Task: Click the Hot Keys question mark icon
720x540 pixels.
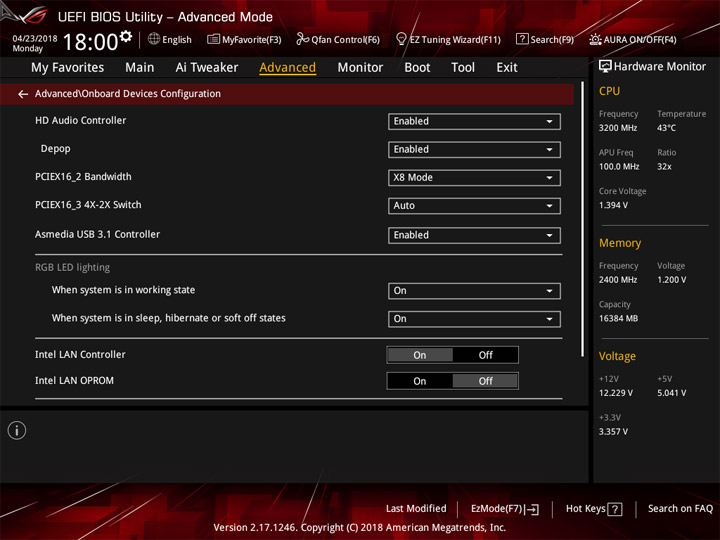Action: pos(615,509)
